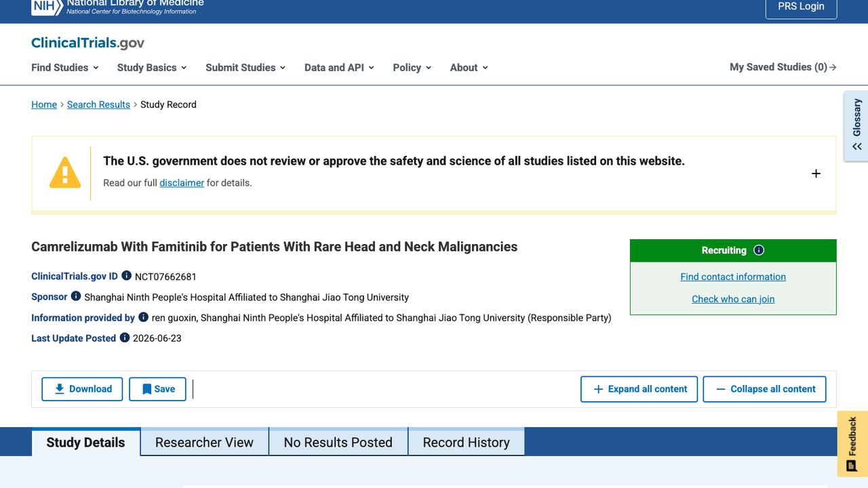Image resolution: width=868 pixels, height=488 pixels.
Task: Switch to the Study Details tab
Action: (86, 443)
